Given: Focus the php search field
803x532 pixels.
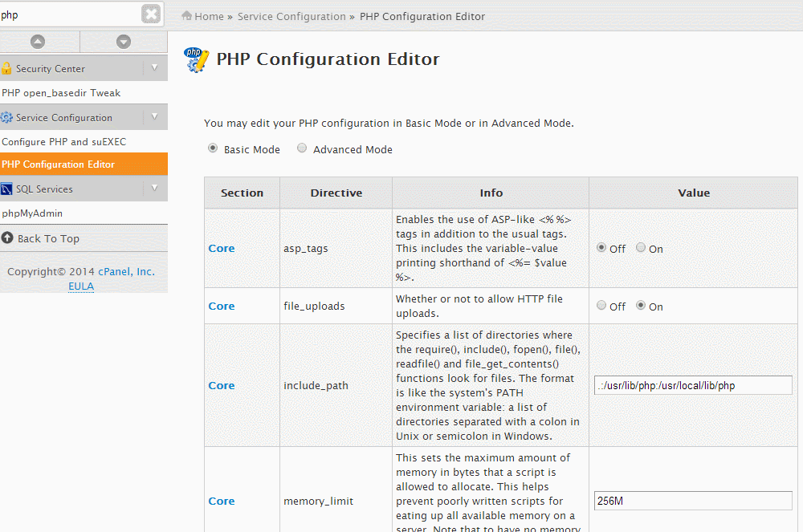Looking at the screenshot, I should tap(70, 14).
